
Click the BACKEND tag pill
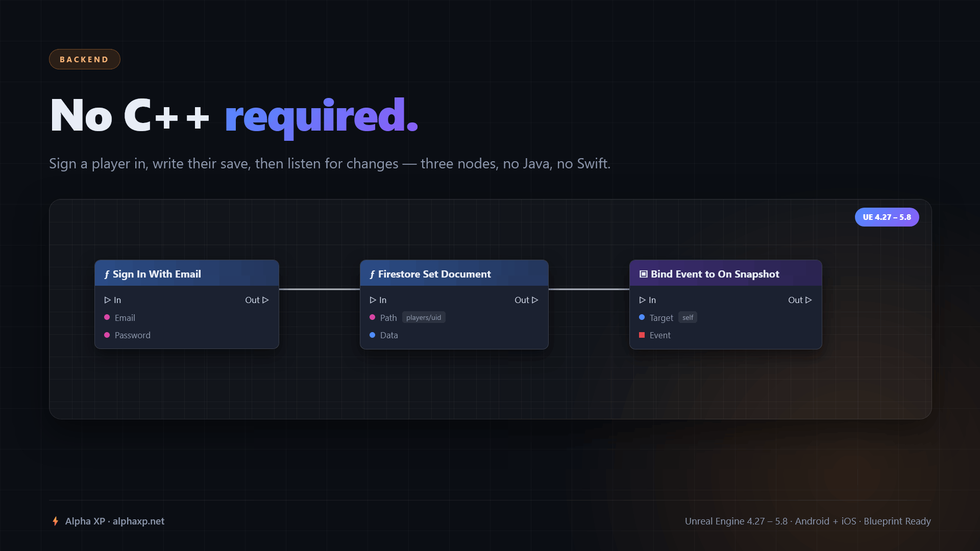(x=85, y=59)
